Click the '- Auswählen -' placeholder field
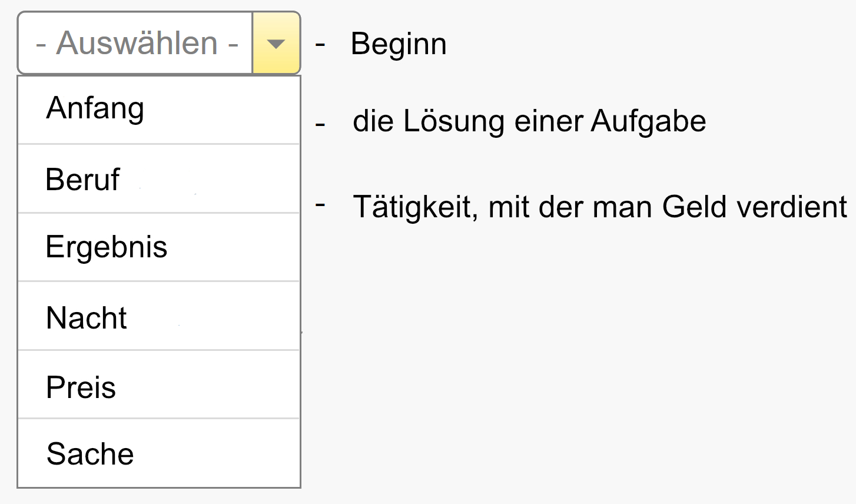The width and height of the screenshot is (856, 504). [137, 44]
